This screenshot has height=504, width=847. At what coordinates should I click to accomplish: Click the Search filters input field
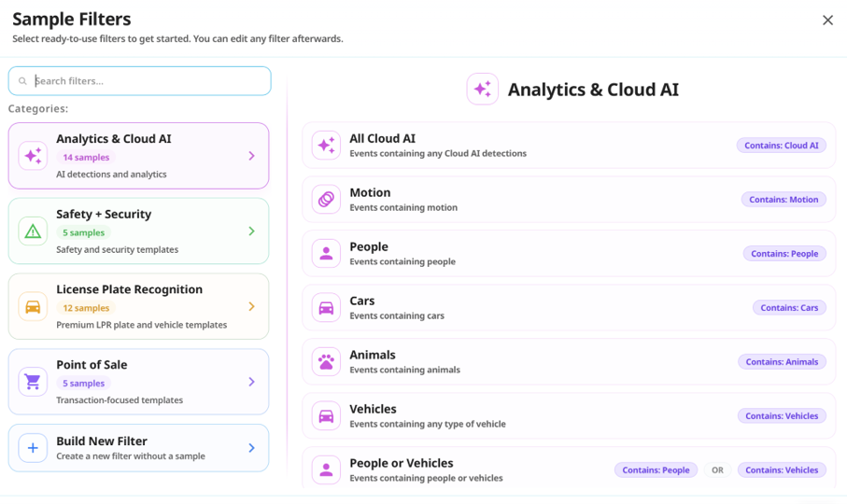140,81
